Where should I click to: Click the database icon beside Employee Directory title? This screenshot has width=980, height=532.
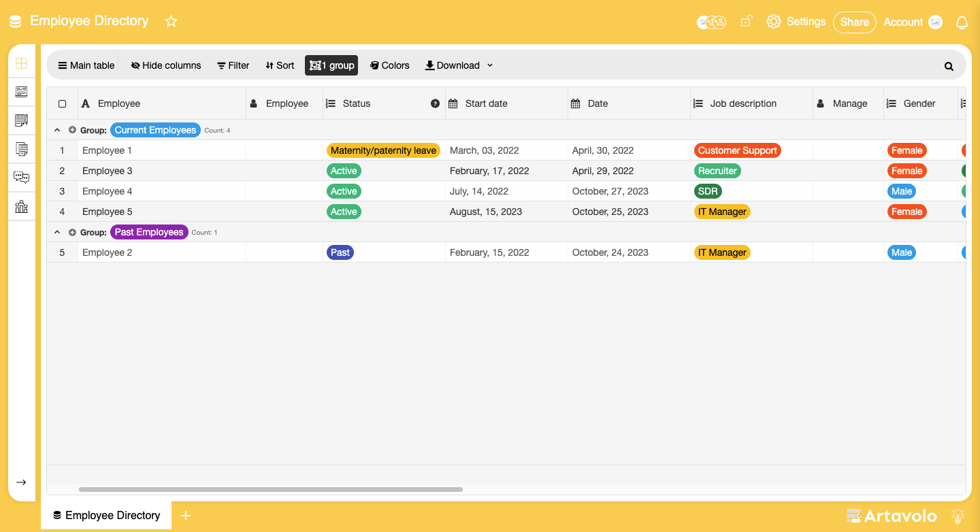tap(15, 22)
